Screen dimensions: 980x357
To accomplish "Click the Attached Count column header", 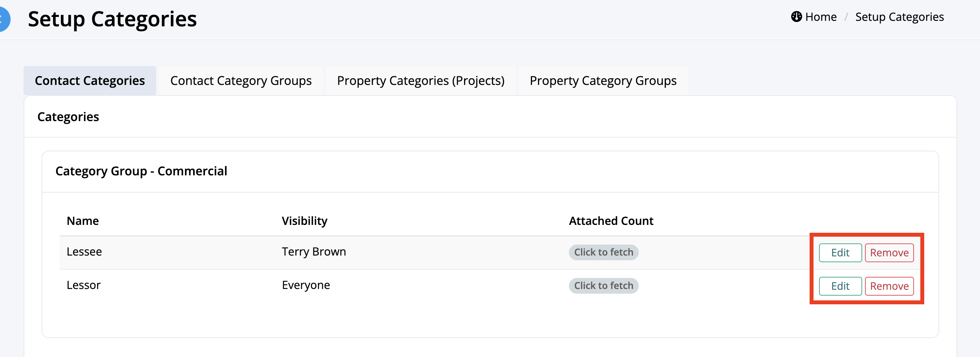I will tap(611, 221).
